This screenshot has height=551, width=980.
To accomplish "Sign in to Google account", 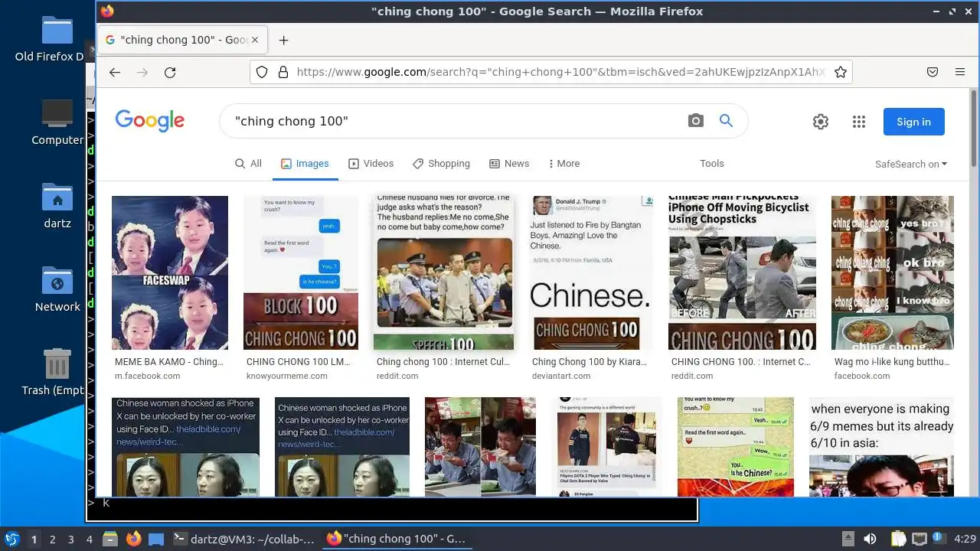I will pyautogui.click(x=914, y=122).
